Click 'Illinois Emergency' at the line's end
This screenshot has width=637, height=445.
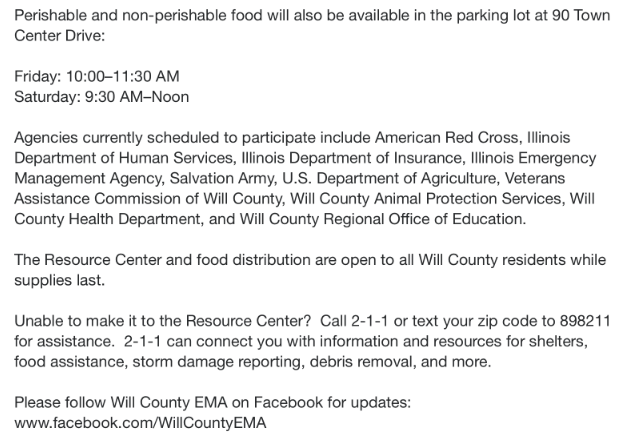click(533, 158)
